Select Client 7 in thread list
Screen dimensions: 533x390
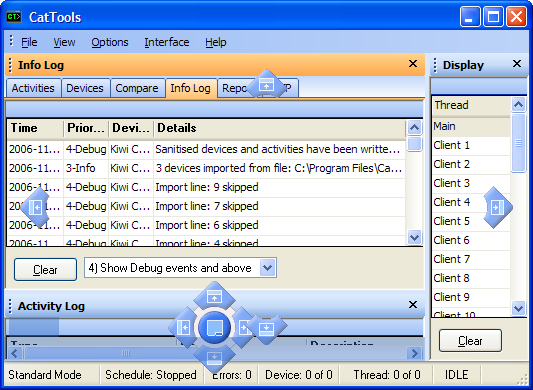[471, 259]
